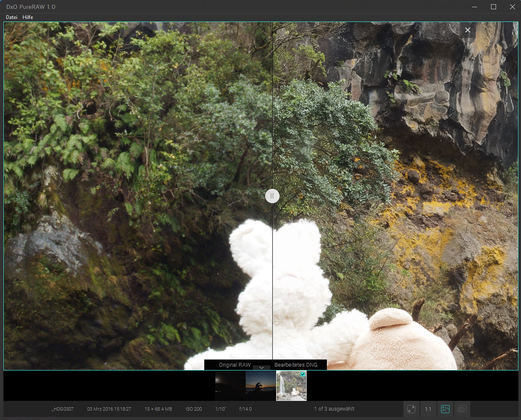Select the sunset silhouette thumbnail

click(260, 386)
